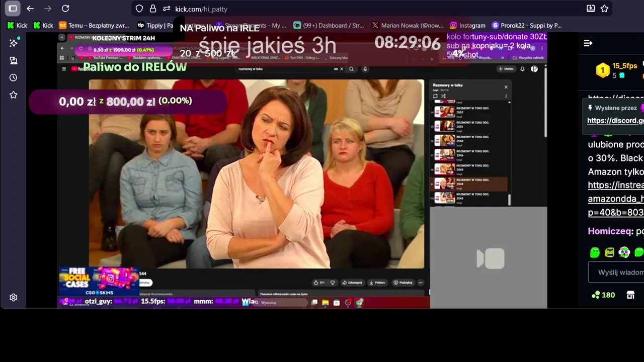Click the playlist panel scrollbar

[509, 200]
